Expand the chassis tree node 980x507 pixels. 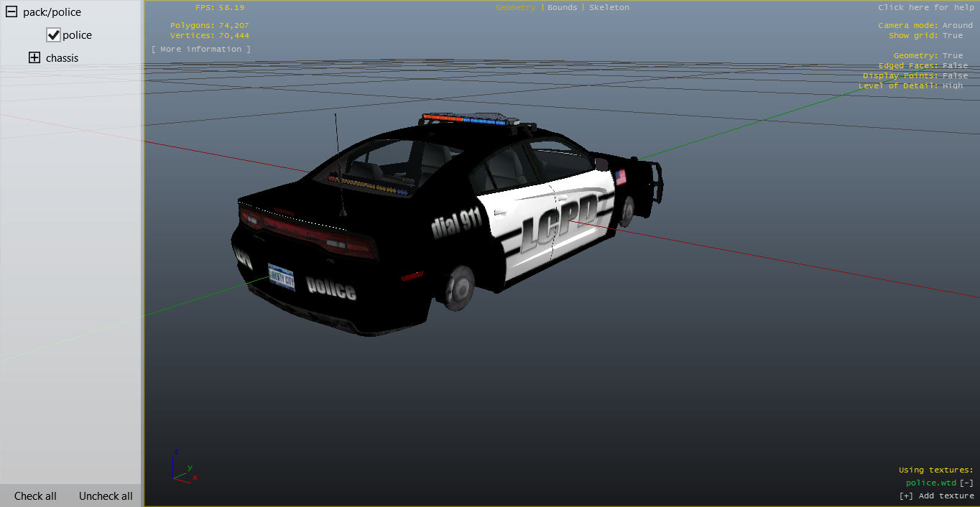34,58
